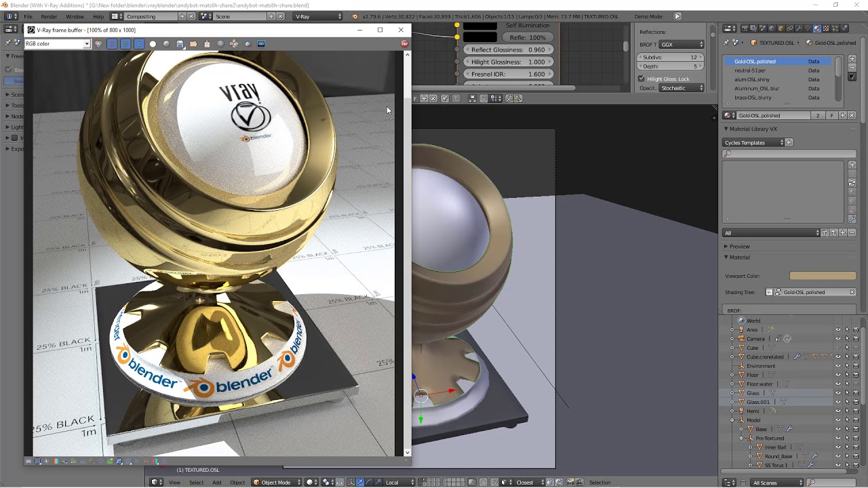Toggle visibility eye for Inner Ball
The width and height of the screenshot is (868, 488).
(837, 447)
